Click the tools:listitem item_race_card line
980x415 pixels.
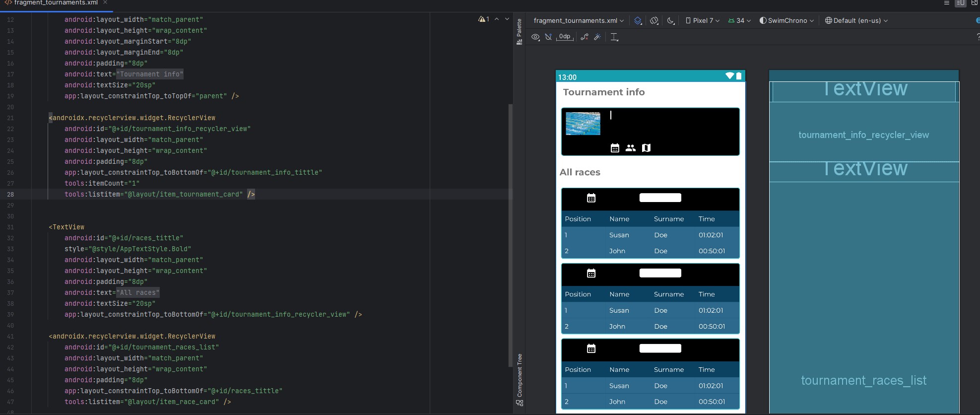click(x=148, y=402)
